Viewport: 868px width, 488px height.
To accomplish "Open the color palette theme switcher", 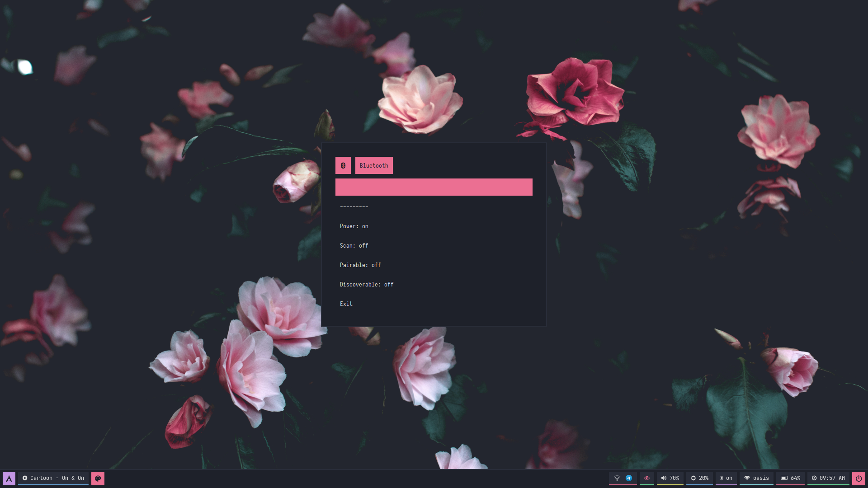I will [x=98, y=478].
